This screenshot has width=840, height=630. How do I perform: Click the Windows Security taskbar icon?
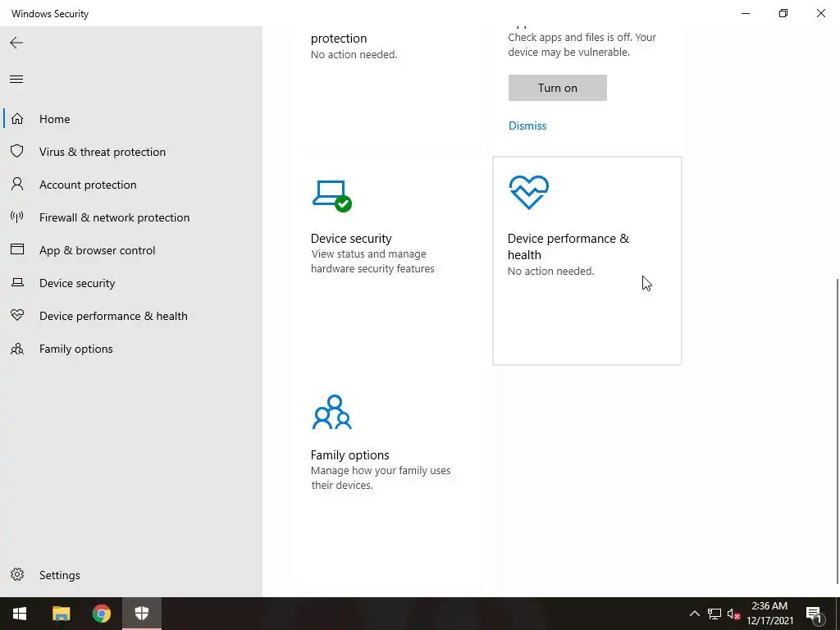click(x=141, y=614)
